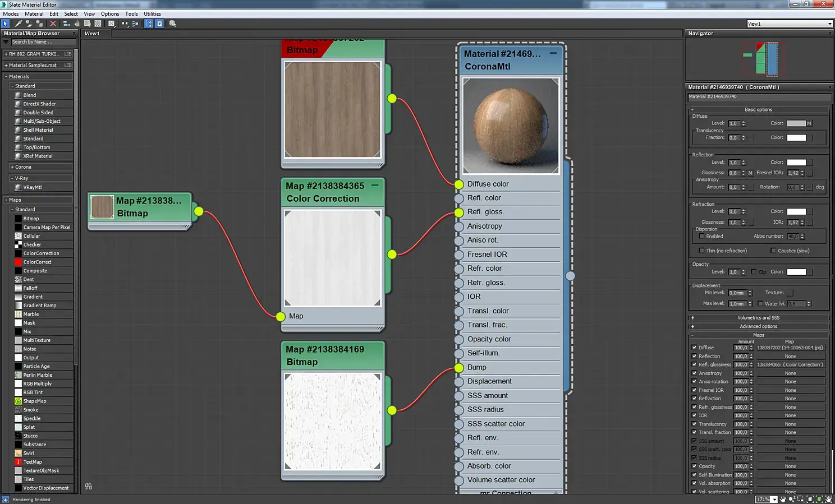
Task: Select the arrow Select Tool in toolbar
Action: pos(6,24)
